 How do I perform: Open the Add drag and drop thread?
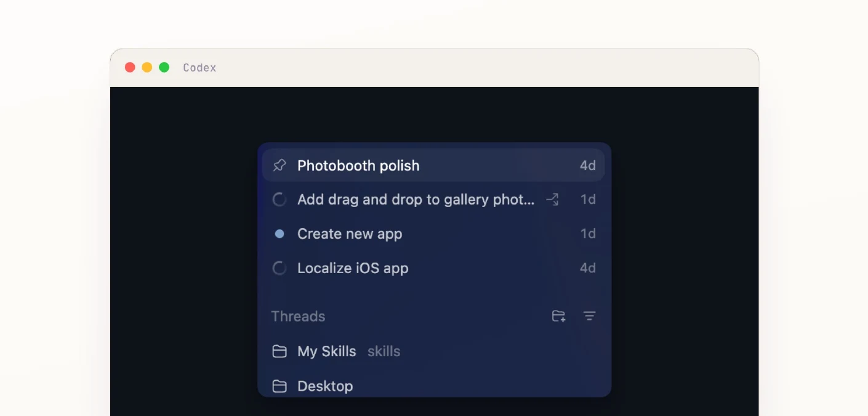click(x=433, y=200)
